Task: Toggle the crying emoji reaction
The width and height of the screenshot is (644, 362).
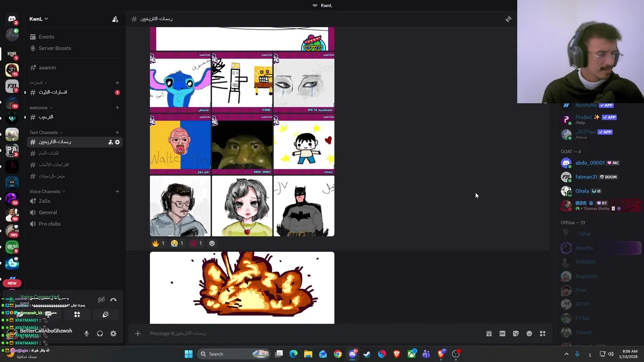Action: click(x=177, y=243)
